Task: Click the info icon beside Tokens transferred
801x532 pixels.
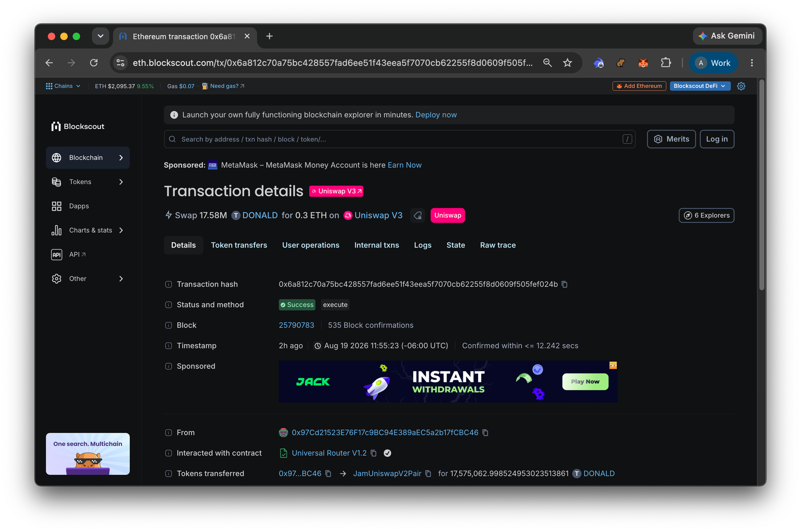Action: tap(169, 474)
